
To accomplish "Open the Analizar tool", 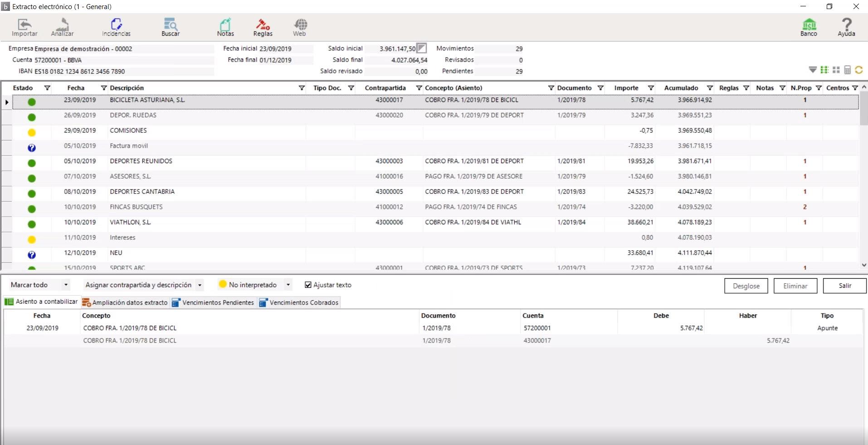I will (x=62, y=27).
